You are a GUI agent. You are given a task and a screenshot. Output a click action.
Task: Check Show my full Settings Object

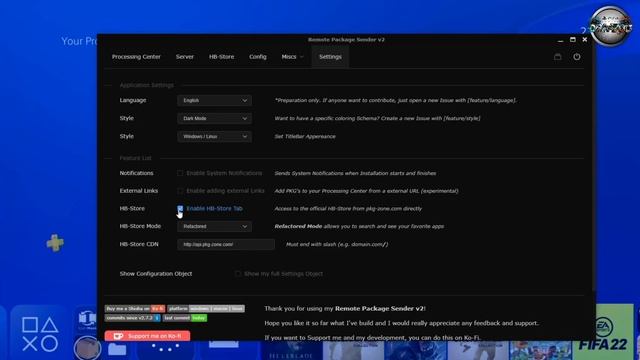[238, 273]
